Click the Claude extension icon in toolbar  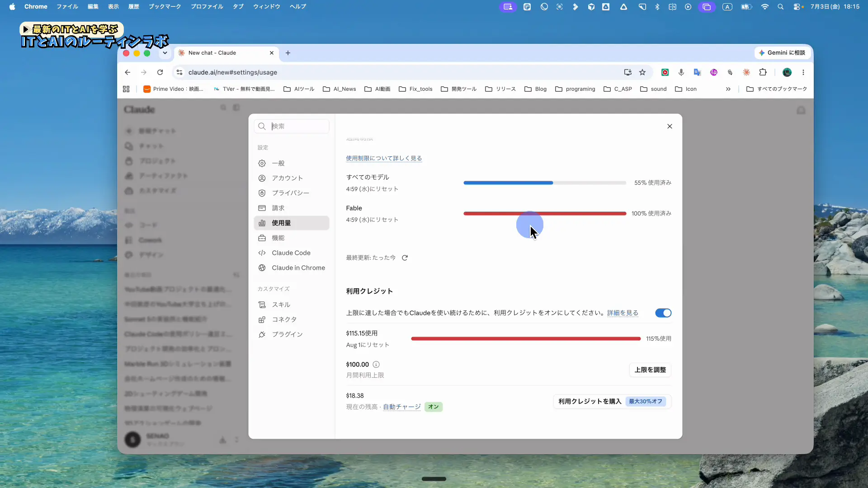click(x=747, y=72)
